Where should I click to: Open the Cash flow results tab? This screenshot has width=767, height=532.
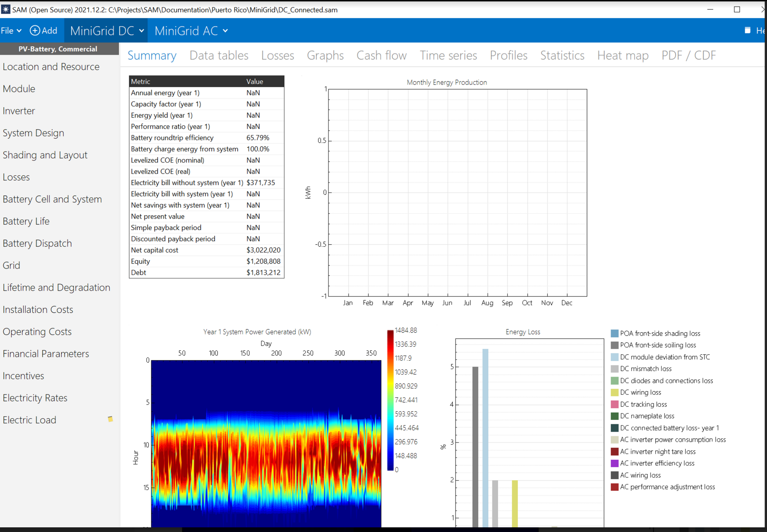382,55
